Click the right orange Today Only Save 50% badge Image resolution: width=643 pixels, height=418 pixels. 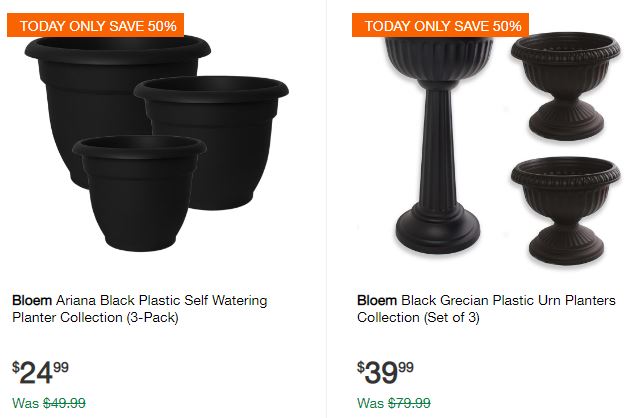pyautogui.click(x=441, y=25)
